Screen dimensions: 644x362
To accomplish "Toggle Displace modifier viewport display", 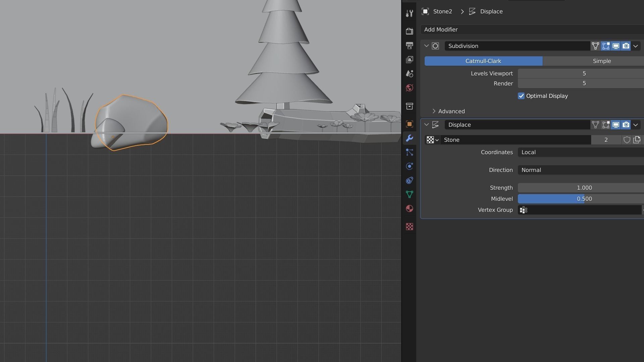I will [x=616, y=125].
